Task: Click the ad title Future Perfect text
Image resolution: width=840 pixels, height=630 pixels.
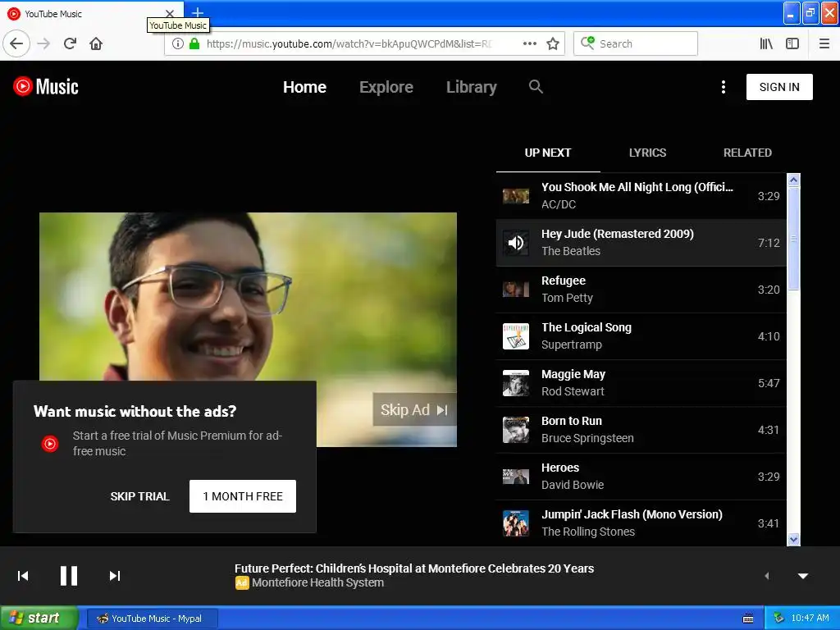Action: pyautogui.click(x=414, y=568)
